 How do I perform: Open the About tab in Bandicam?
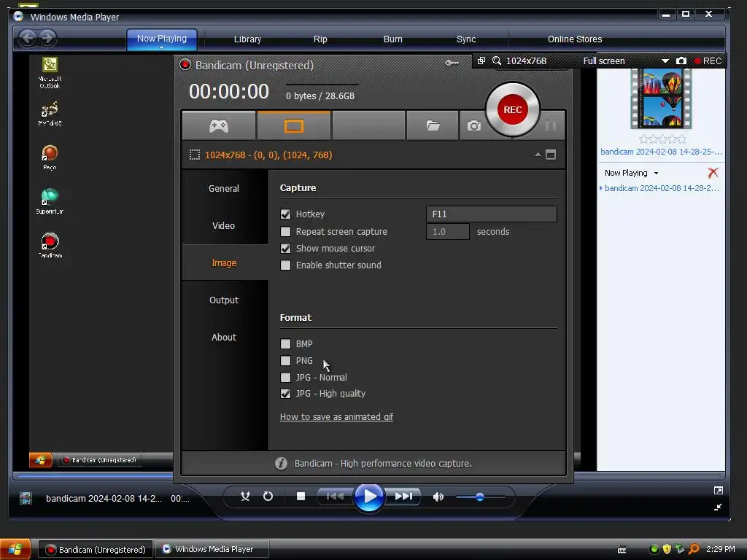point(223,337)
